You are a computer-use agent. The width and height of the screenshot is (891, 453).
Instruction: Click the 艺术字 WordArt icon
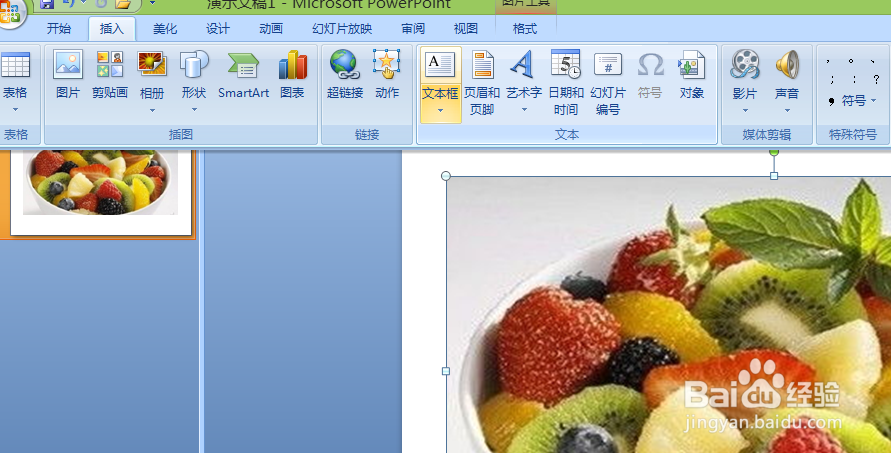523,64
